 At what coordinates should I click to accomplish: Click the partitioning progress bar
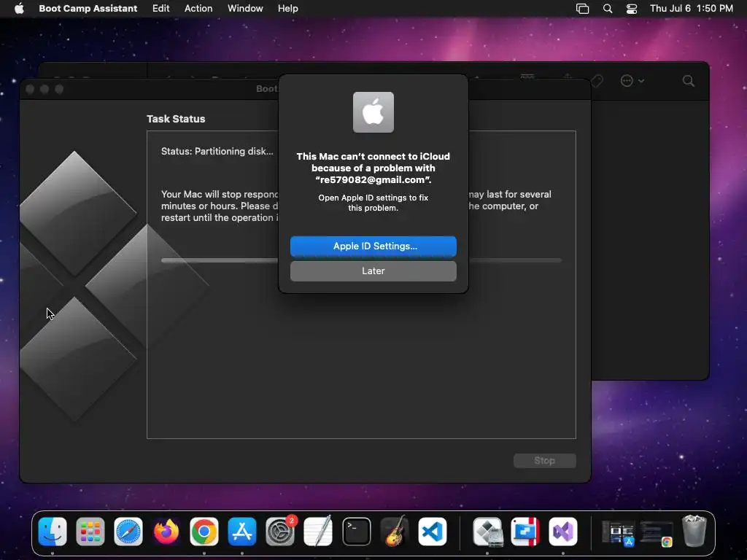point(361,260)
